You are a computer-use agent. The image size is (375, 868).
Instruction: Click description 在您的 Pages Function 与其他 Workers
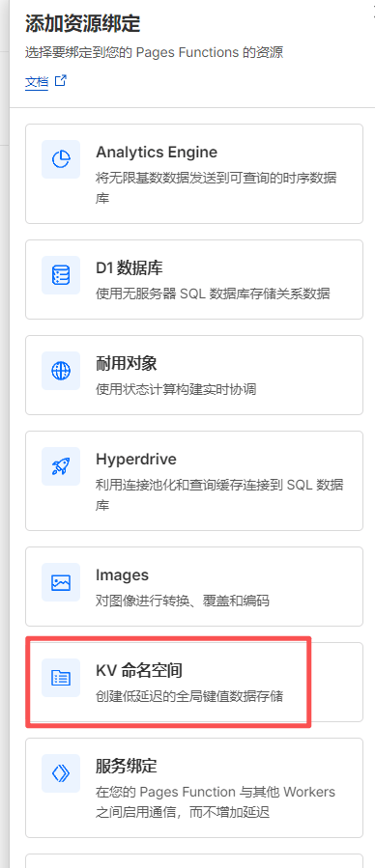216,792
